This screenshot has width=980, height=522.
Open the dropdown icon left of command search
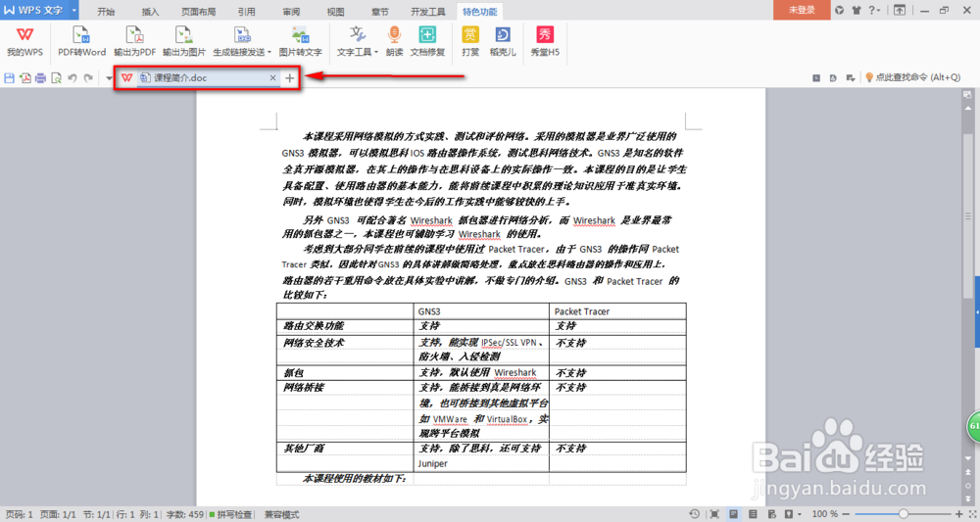point(851,77)
